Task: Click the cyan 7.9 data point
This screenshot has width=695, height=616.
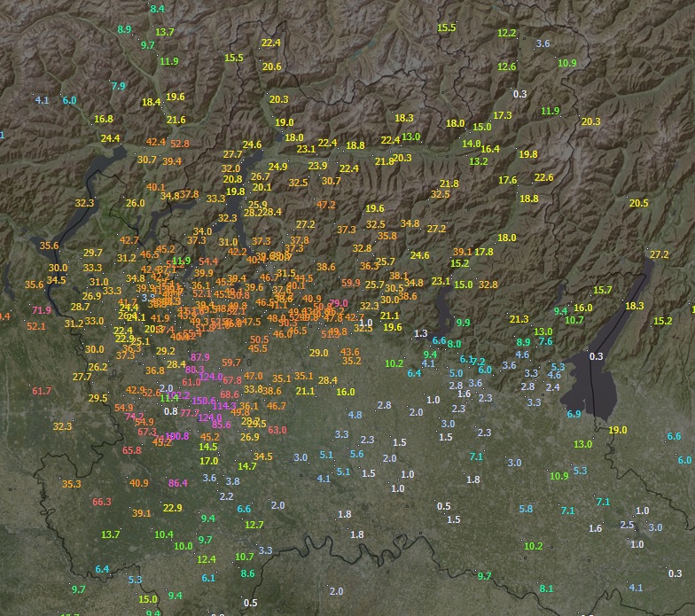Action: click(118, 86)
